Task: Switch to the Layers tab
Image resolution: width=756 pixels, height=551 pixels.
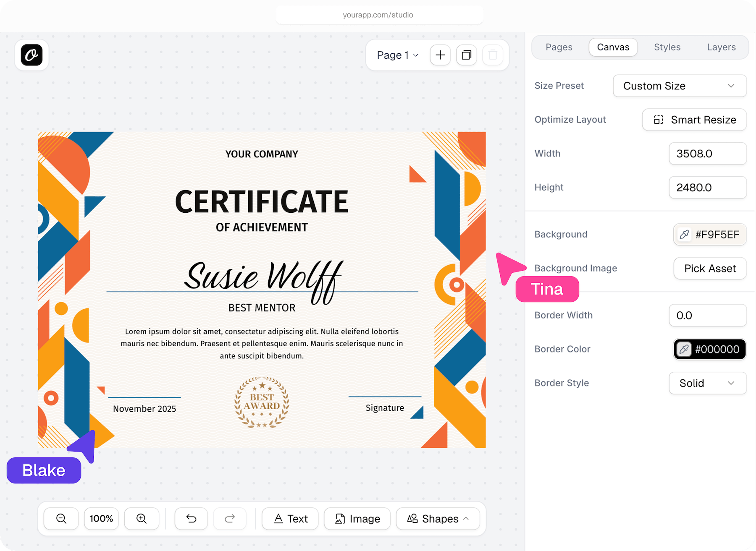Action: [721, 47]
